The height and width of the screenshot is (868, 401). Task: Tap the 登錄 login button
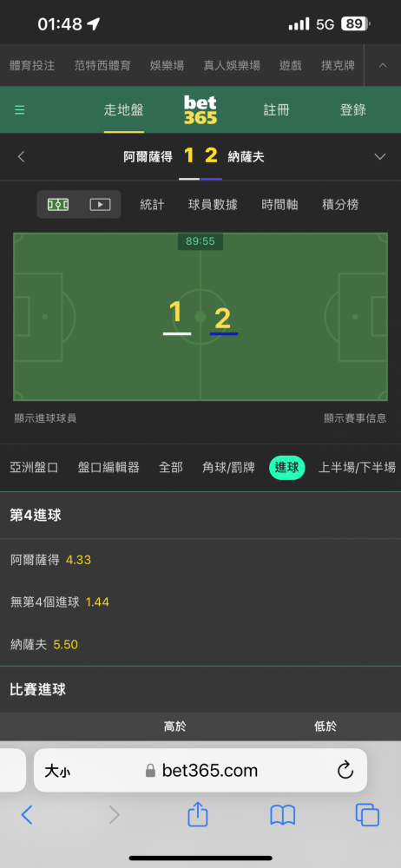click(352, 109)
